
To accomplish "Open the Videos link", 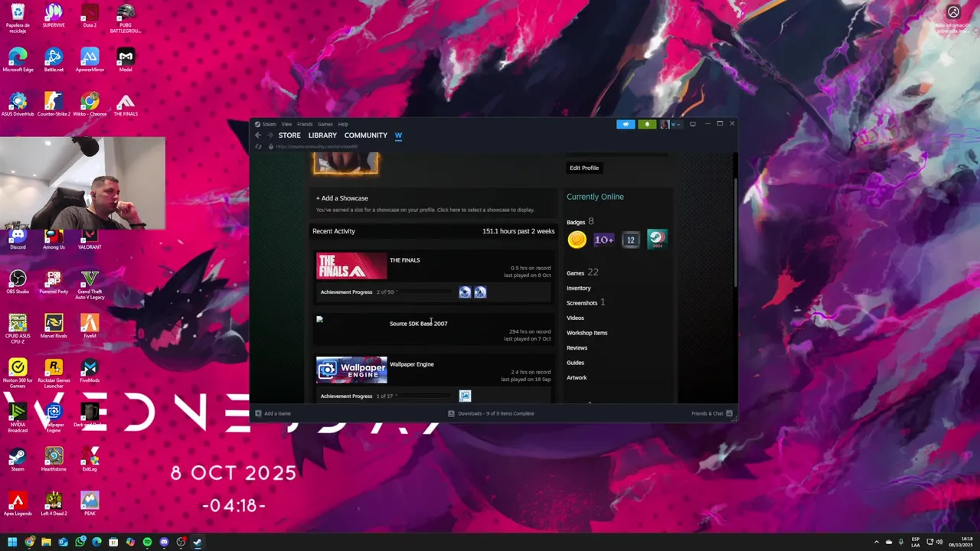I will point(575,318).
